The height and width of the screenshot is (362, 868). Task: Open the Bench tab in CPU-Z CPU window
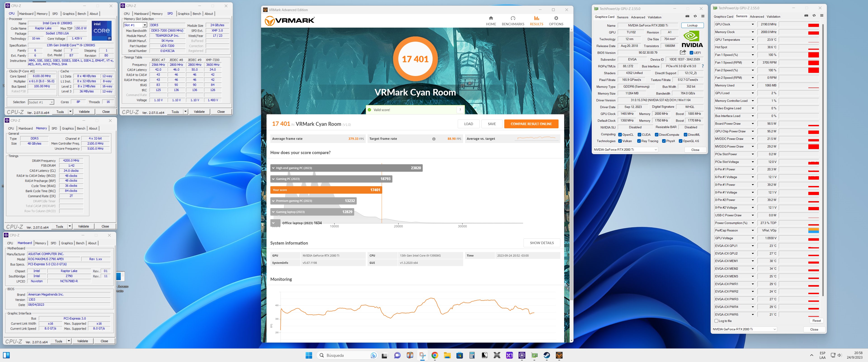pos(82,14)
